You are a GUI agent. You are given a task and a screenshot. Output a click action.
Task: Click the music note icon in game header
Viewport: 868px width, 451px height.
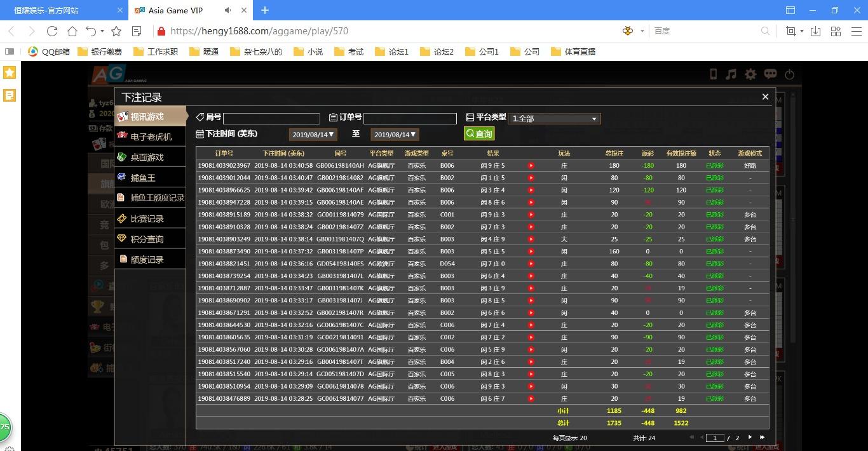[x=731, y=74]
